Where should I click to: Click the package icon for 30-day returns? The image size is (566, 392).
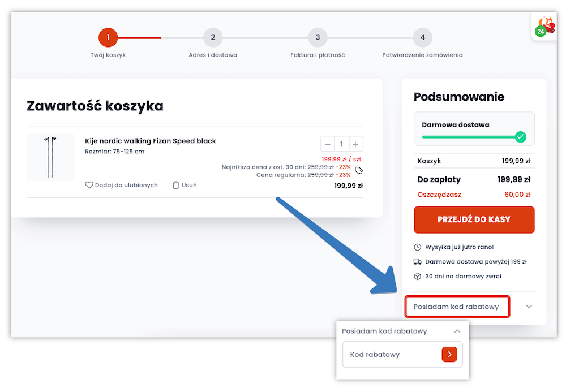click(417, 276)
